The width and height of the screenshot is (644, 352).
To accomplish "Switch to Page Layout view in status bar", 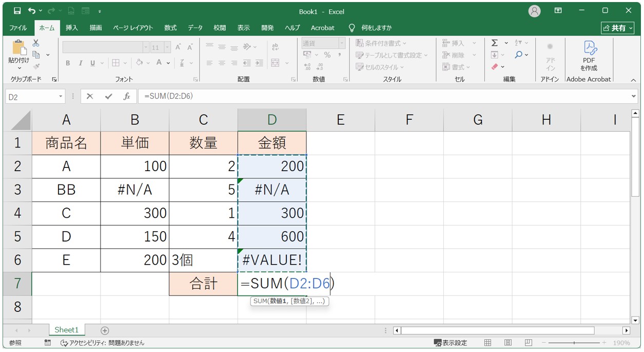I will tap(508, 343).
